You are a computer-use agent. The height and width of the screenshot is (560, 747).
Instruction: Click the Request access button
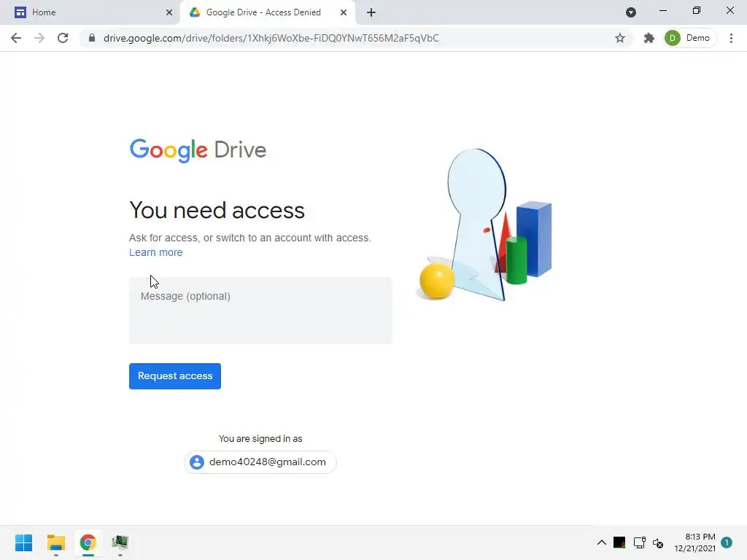click(175, 376)
